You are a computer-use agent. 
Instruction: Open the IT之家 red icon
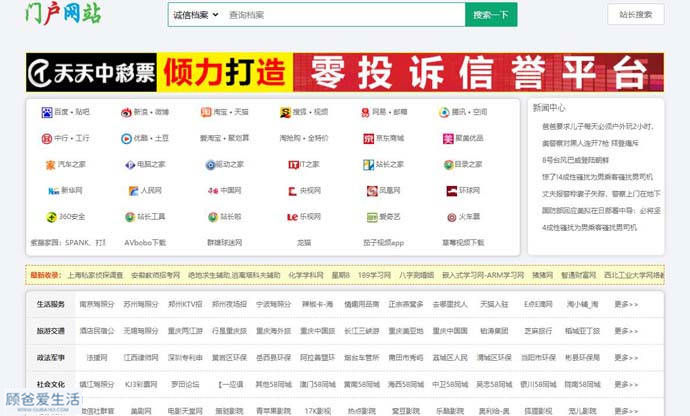tap(294, 165)
